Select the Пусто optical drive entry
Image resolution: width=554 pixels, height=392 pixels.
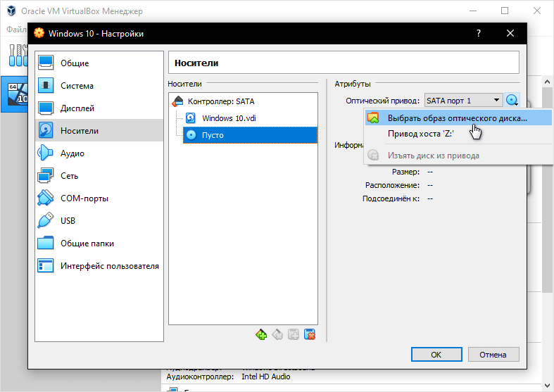250,135
